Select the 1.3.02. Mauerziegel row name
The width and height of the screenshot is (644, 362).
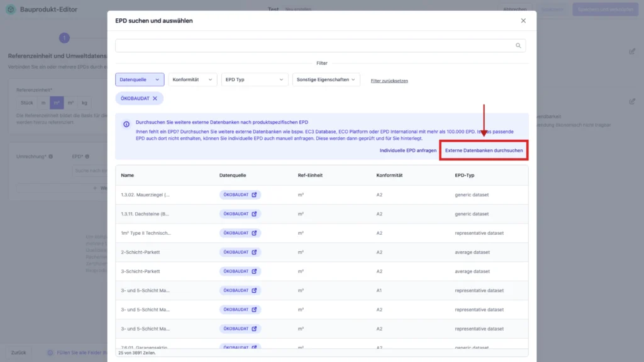145,195
